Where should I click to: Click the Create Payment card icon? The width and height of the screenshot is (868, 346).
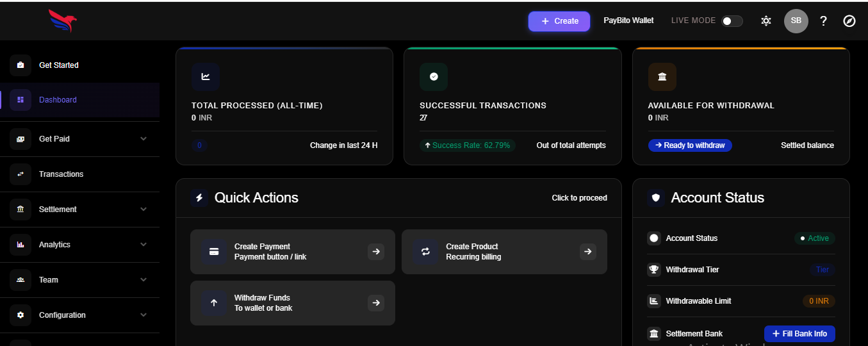(x=215, y=252)
